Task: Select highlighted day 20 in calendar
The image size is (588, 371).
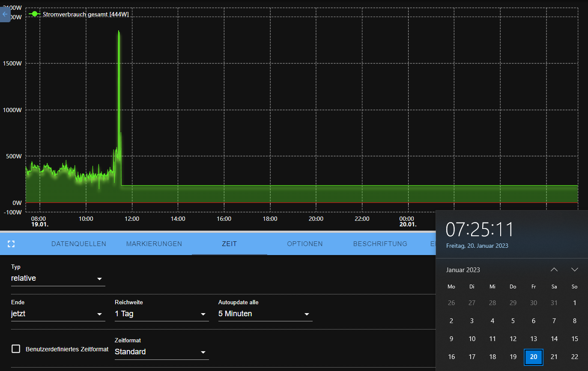Action: tap(534, 357)
